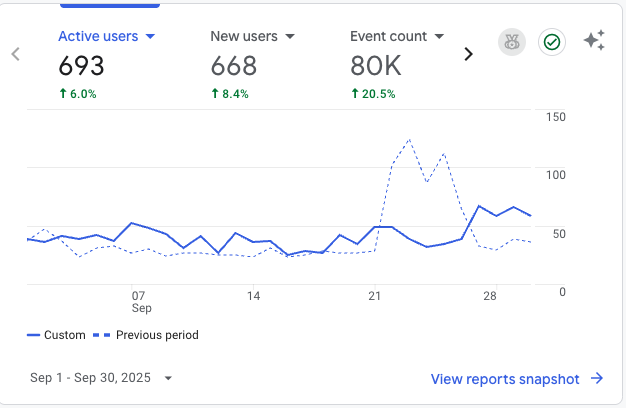
Task: Select the Event count 80K metric tab
Action: pos(376,66)
